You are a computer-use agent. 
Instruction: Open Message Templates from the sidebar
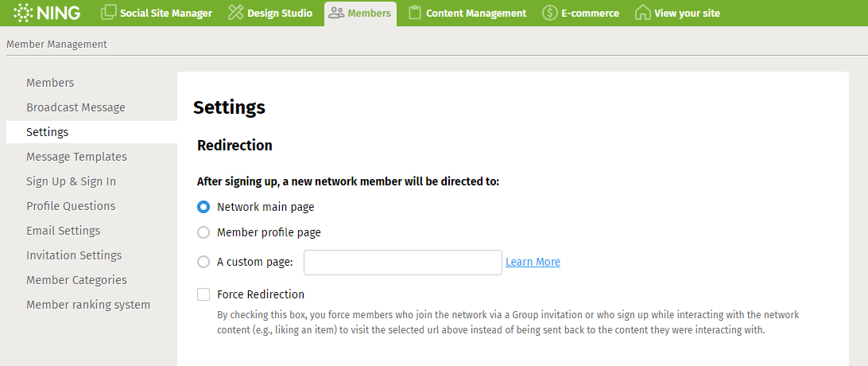[76, 157]
